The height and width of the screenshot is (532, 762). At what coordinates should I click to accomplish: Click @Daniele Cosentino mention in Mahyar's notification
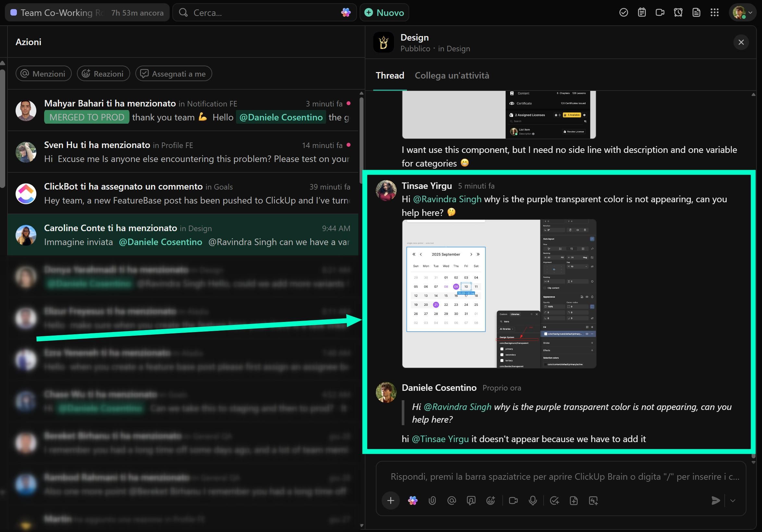(281, 117)
